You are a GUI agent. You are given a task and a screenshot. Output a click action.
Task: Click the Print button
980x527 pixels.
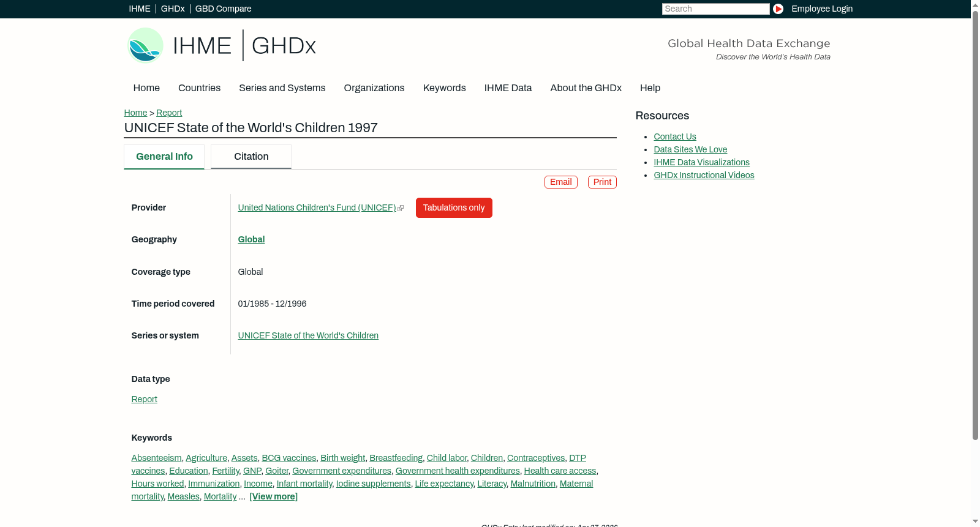coord(602,182)
